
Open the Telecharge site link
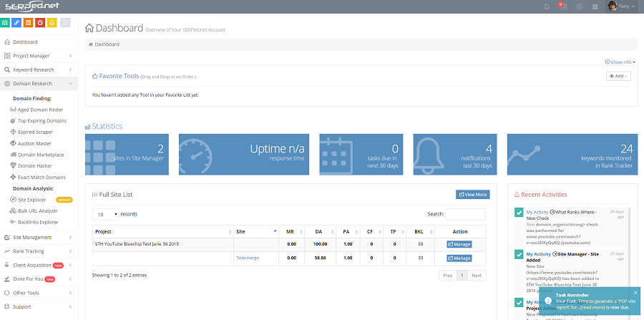(x=248, y=258)
